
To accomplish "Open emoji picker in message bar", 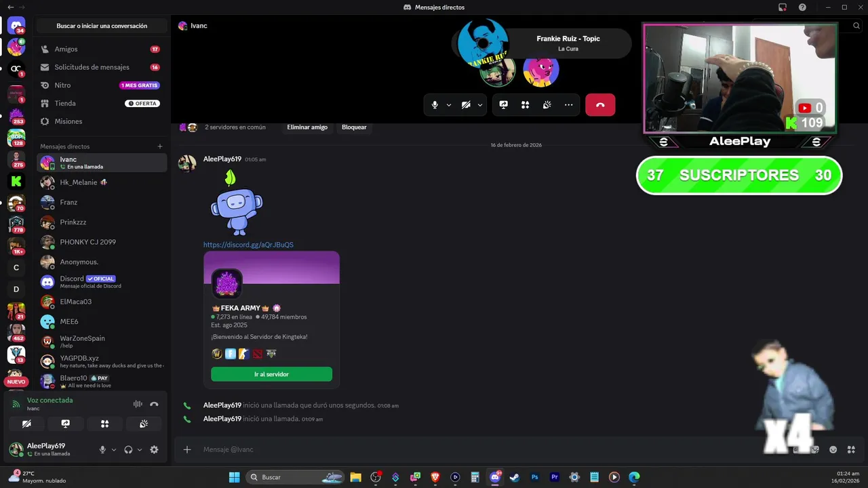I will (833, 449).
